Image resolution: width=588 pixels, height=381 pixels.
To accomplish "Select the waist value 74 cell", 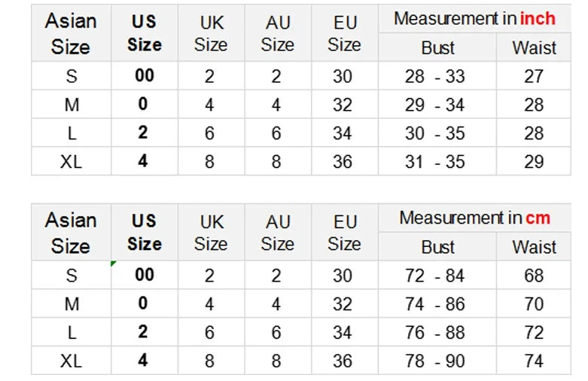I will point(534,361).
